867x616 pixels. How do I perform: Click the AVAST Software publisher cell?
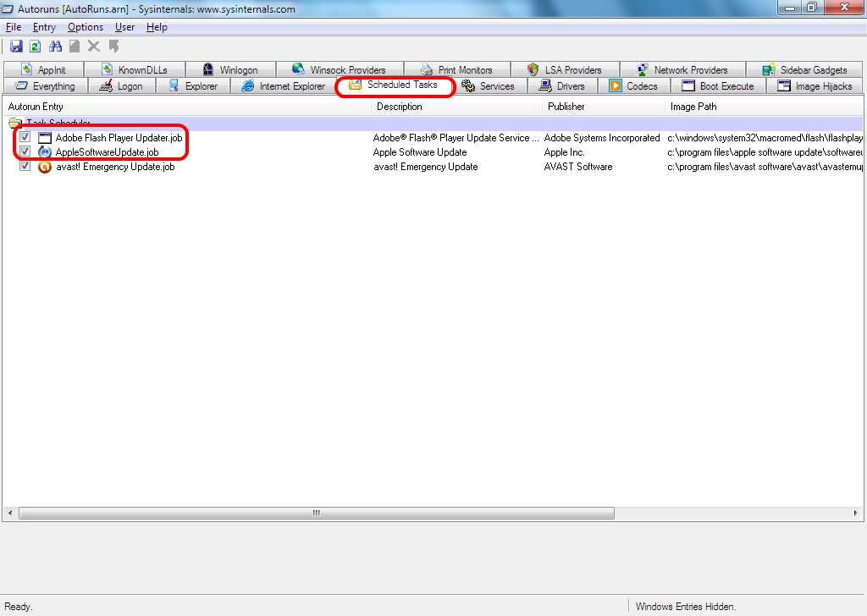click(577, 167)
